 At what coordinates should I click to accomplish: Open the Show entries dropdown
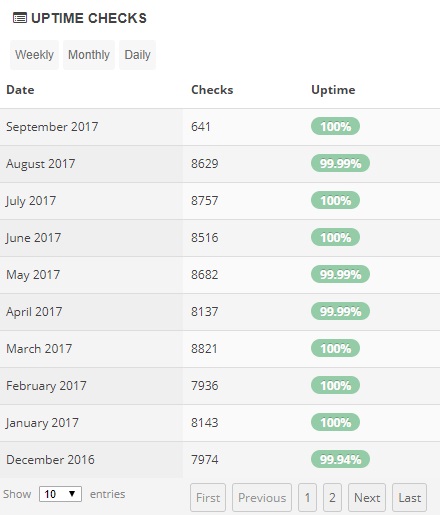tap(60, 494)
